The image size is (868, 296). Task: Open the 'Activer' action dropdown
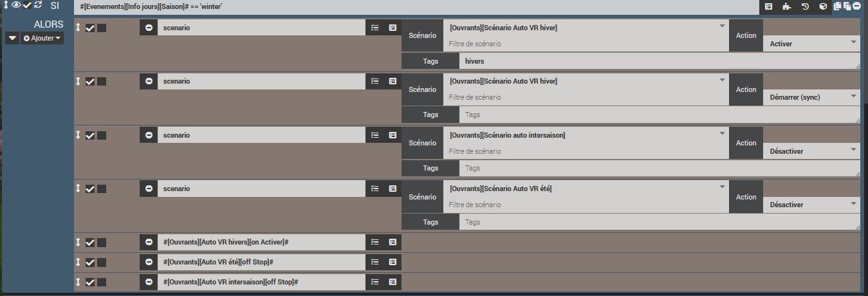(811, 44)
